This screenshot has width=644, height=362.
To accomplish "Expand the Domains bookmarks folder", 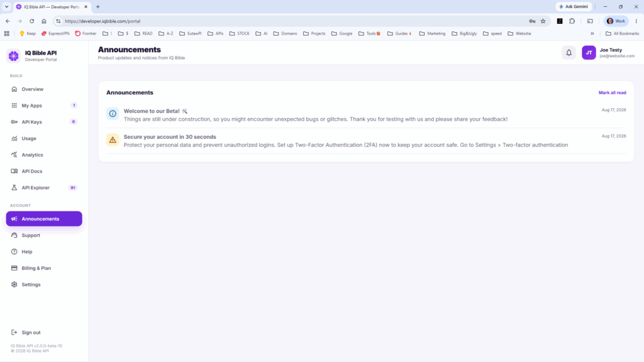I will (x=285, y=34).
